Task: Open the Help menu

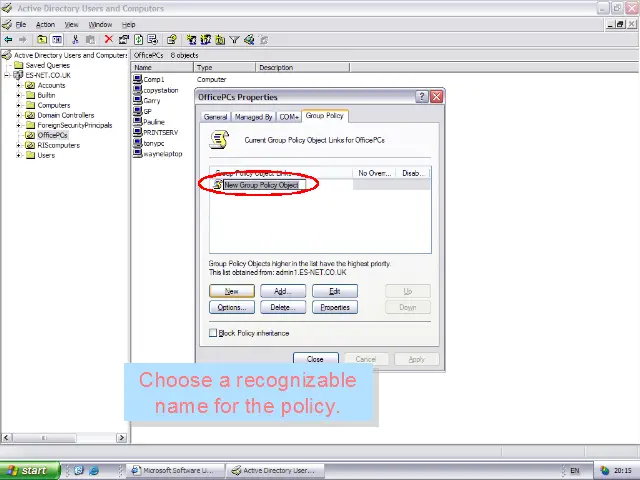Action: (x=129, y=24)
